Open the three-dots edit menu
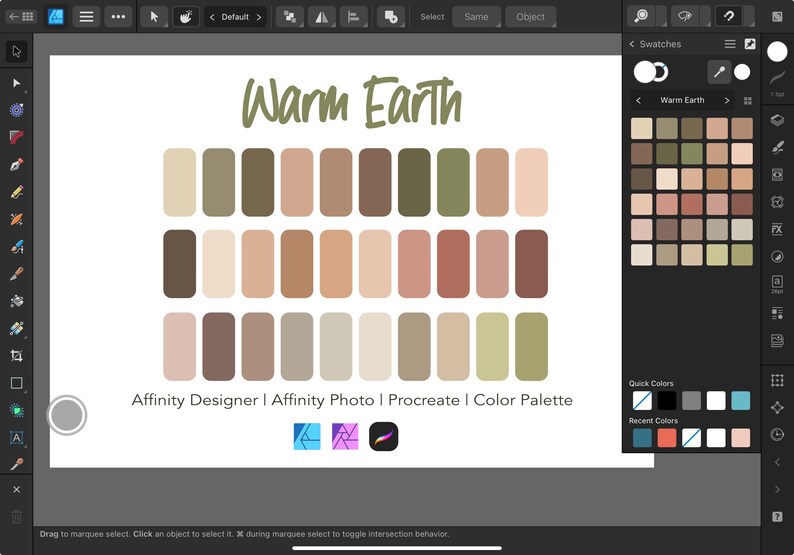The width and height of the screenshot is (794, 555). [x=118, y=17]
